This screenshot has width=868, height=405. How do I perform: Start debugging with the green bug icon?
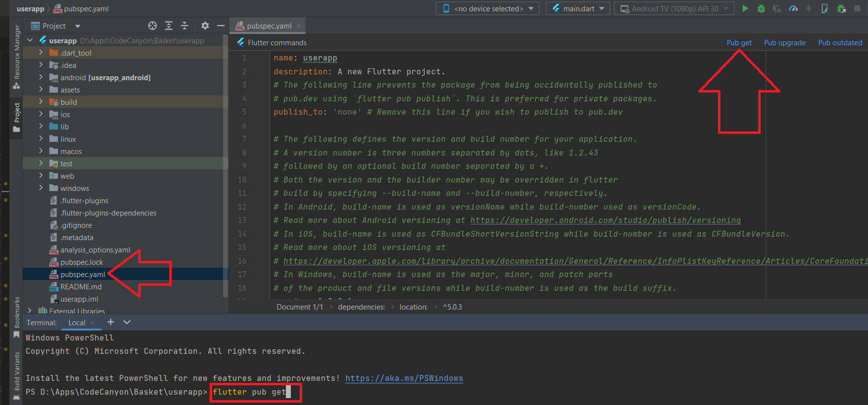(x=761, y=8)
